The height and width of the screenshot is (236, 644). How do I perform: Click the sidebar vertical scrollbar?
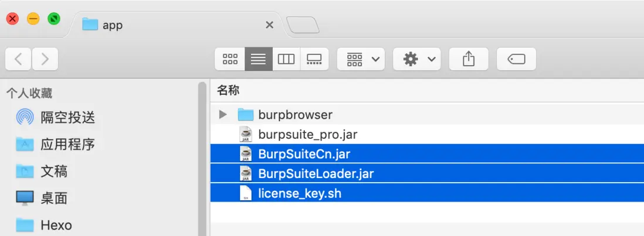[x=202, y=159]
